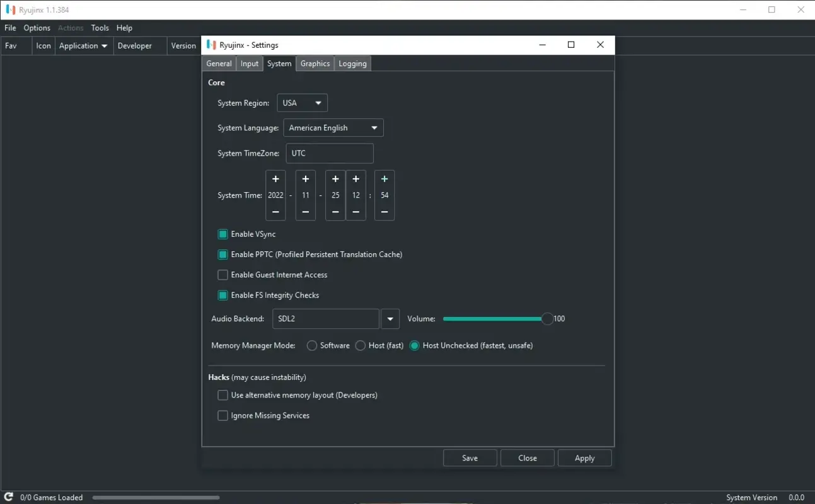This screenshot has width=815, height=504.
Task: Click the System TimeZone input field
Action: (329, 153)
